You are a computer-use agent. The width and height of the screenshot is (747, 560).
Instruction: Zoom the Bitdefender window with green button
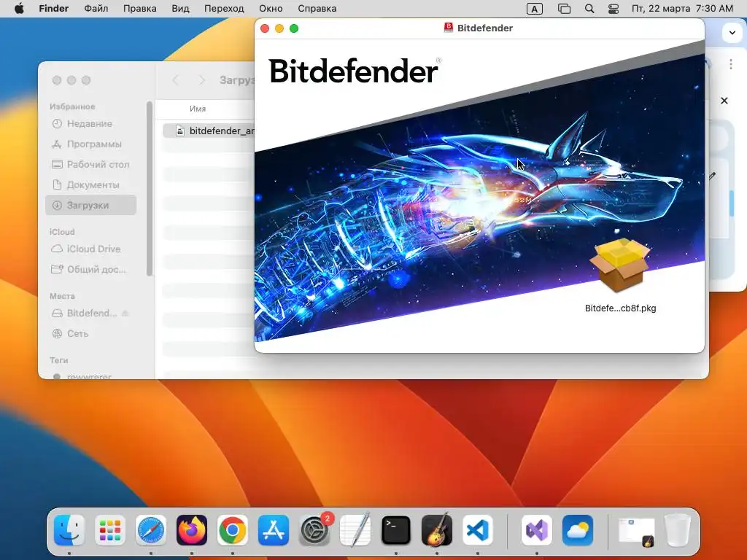294,28
